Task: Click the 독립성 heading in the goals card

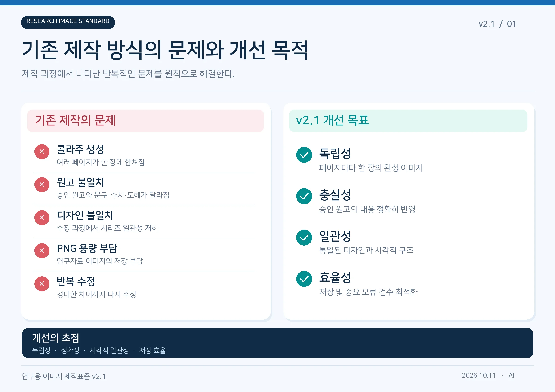Action: (x=335, y=153)
